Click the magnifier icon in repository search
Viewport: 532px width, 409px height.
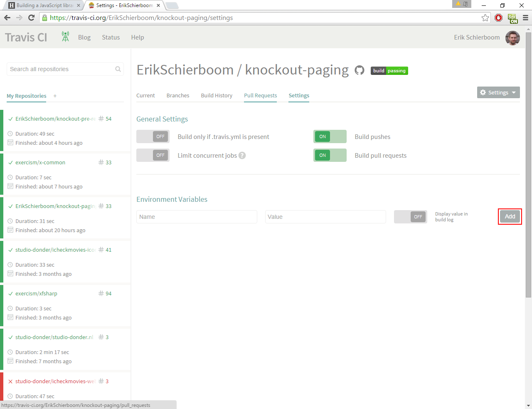[118, 69]
